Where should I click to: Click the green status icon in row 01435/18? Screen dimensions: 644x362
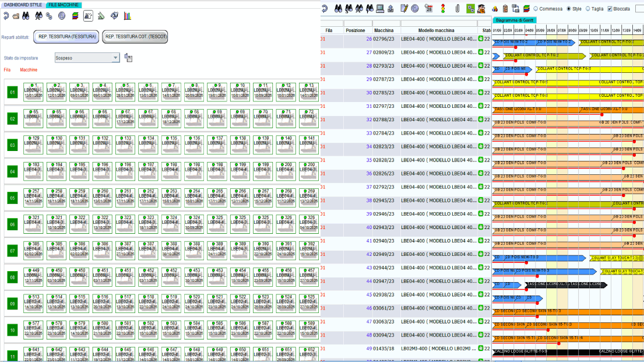[x=481, y=349]
